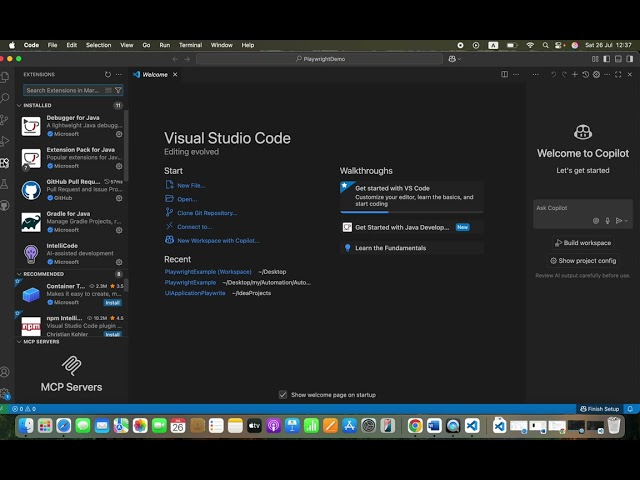Image resolution: width=640 pixels, height=480 pixels.
Task: Select the Extensions icon in activity bar
Action: click(4, 163)
